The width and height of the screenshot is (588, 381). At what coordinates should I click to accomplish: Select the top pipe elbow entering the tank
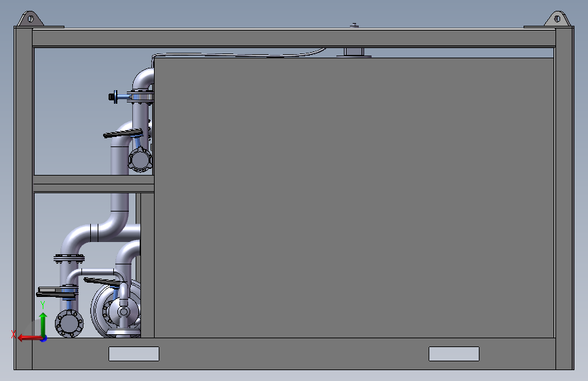[x=143, y=79]
